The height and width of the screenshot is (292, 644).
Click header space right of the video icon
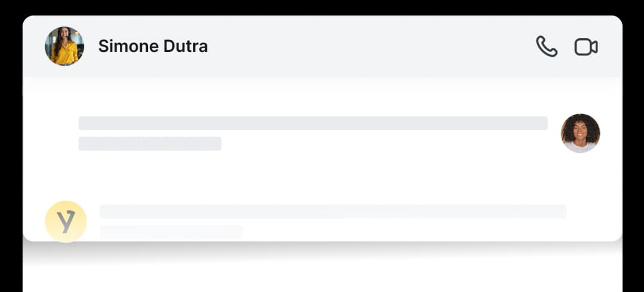point(611,47)
